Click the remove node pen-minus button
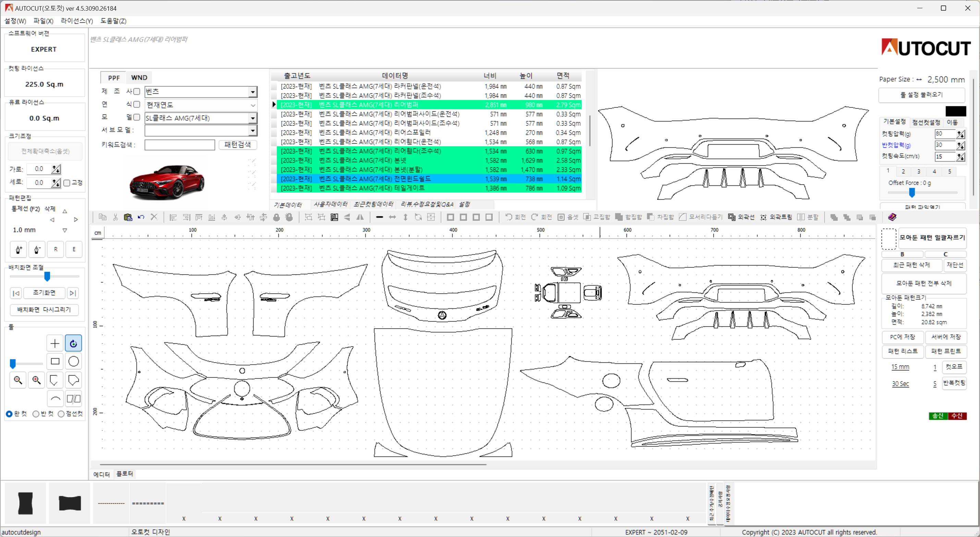Image resolution: width=980 pixels, height=537 pixels. 37,250
